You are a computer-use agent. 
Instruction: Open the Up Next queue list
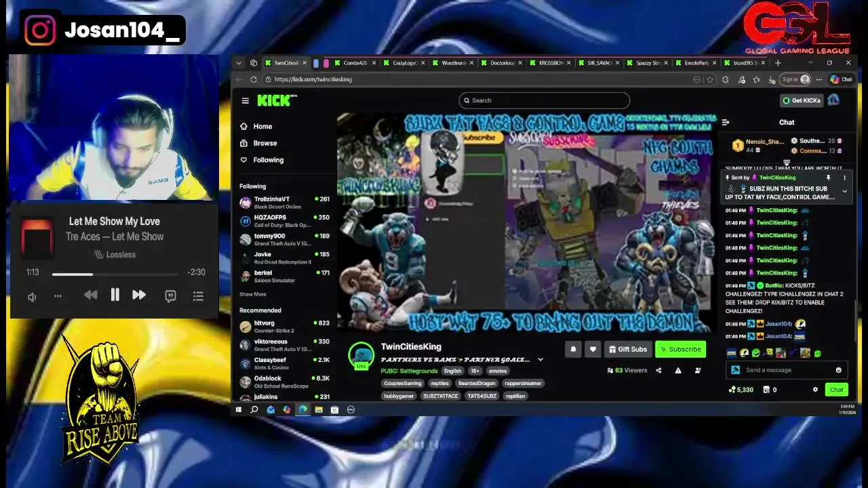(x=198, y=296)
